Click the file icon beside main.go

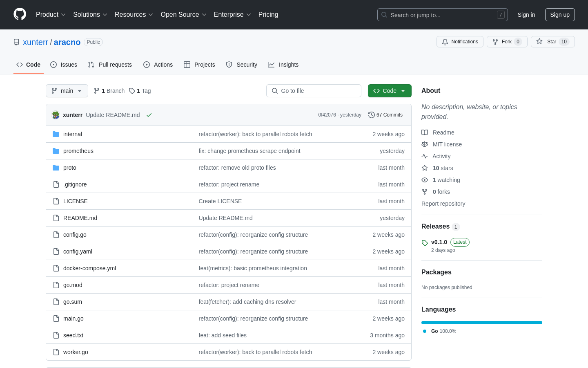click(x=56, y=319)
